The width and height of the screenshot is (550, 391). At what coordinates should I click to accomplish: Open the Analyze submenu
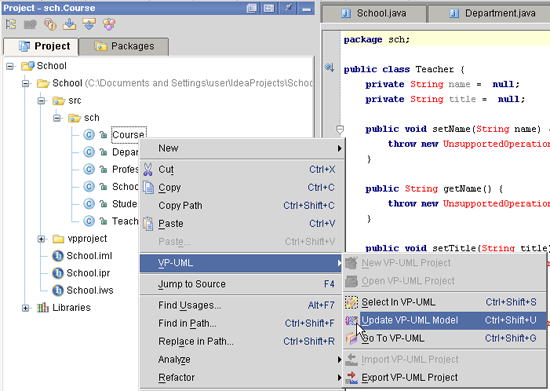241,359
